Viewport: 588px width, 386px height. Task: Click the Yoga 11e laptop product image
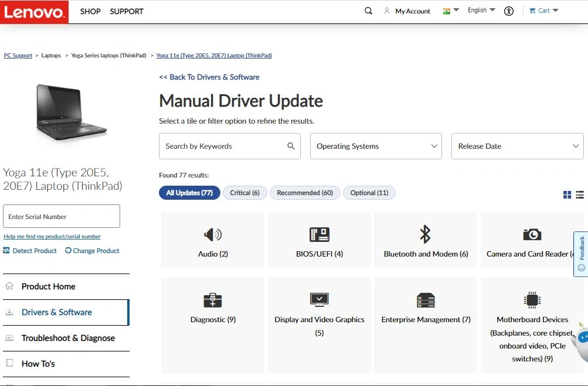(72, 112)
